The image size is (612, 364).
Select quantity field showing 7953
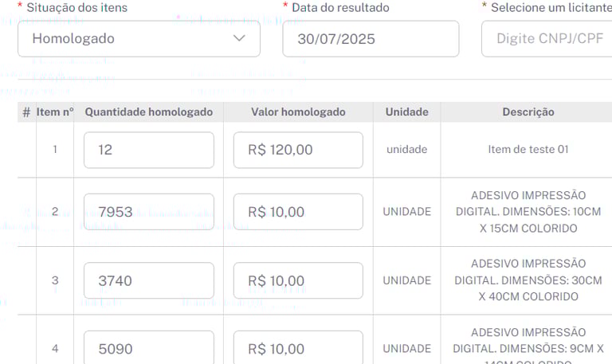[149, 212]
